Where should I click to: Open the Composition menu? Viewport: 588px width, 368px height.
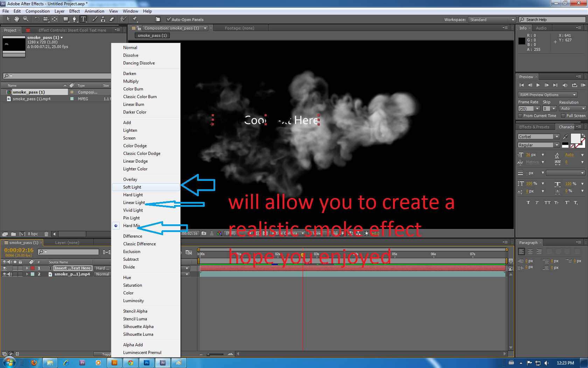click(x=37, y=11)
